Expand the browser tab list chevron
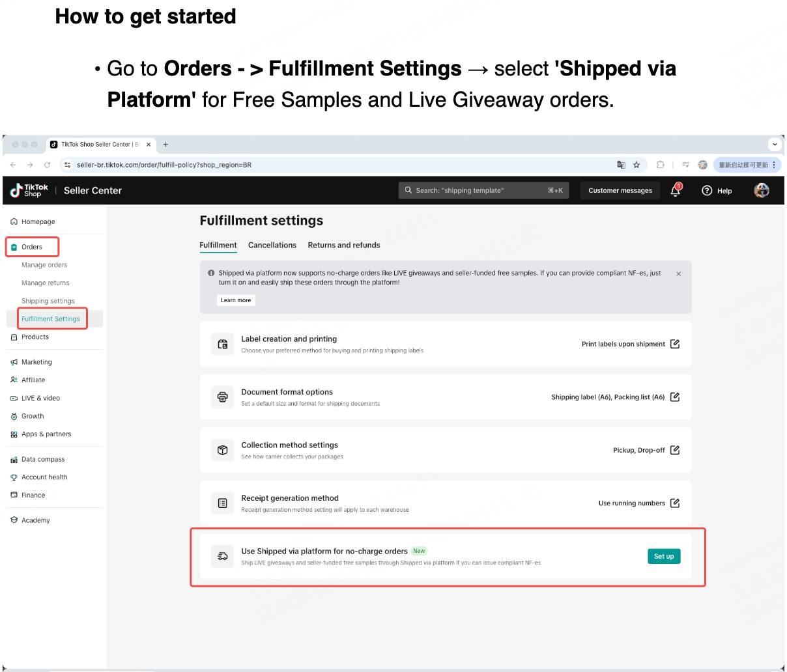The image size is (787, 672). tap(775, 145)
